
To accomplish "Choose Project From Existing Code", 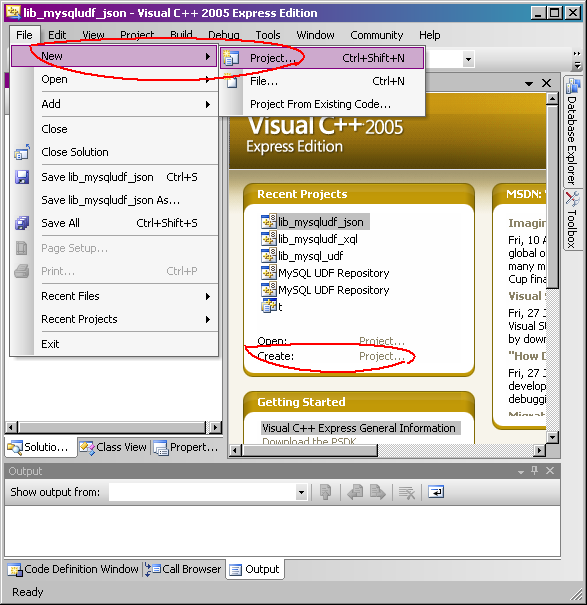I will pyautogui.click(x=322, y=104).
